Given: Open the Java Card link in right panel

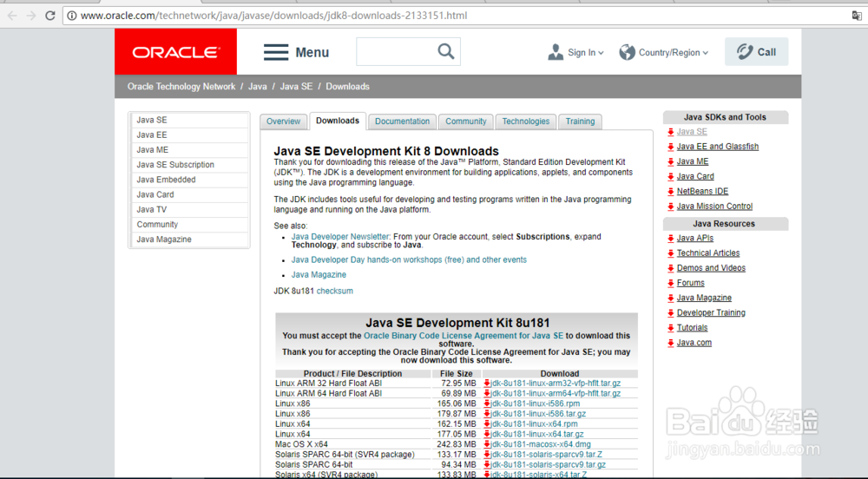Looking at the screenshot, I should (x=695, y=176).
